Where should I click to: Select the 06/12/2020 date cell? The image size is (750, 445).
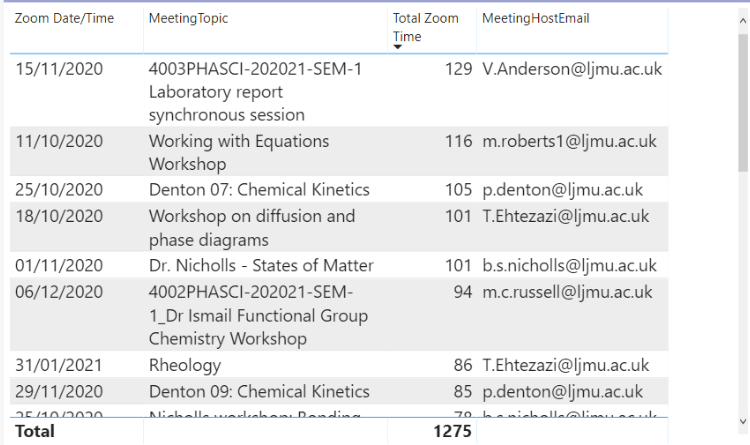pos(59,292)
